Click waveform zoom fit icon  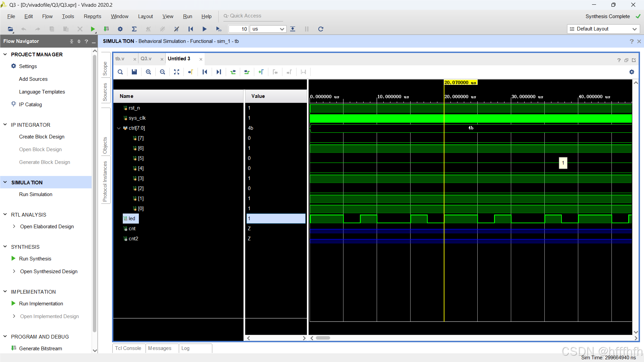point(176,72)
